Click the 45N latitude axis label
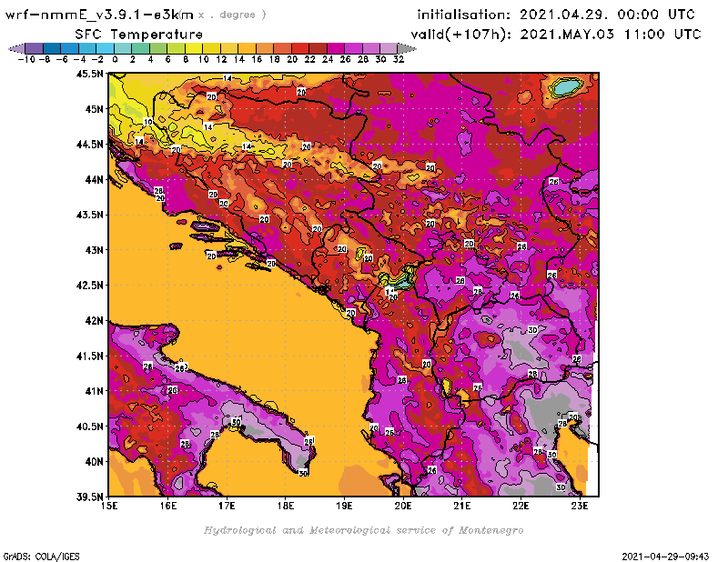This screenshot has height=562, width=728. click(94, 109)
